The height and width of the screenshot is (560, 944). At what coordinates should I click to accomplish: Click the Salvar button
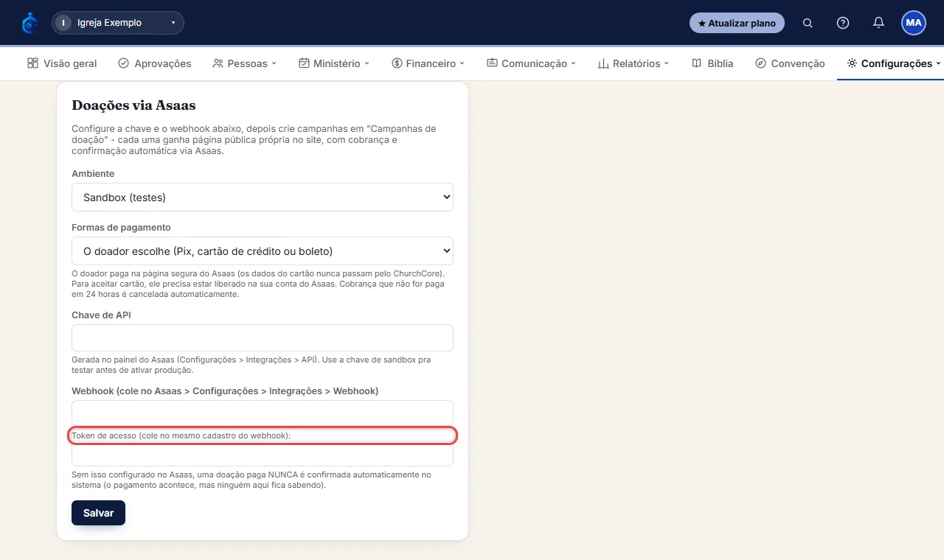[98, 513]
